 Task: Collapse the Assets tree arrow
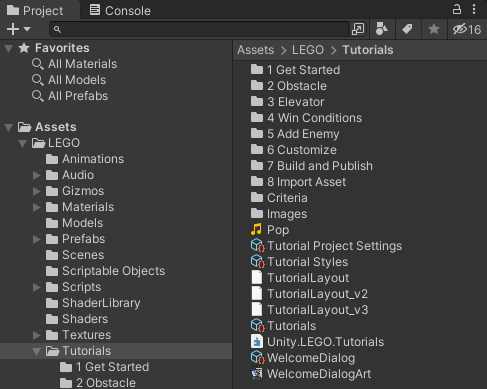[x=9, y=127]
